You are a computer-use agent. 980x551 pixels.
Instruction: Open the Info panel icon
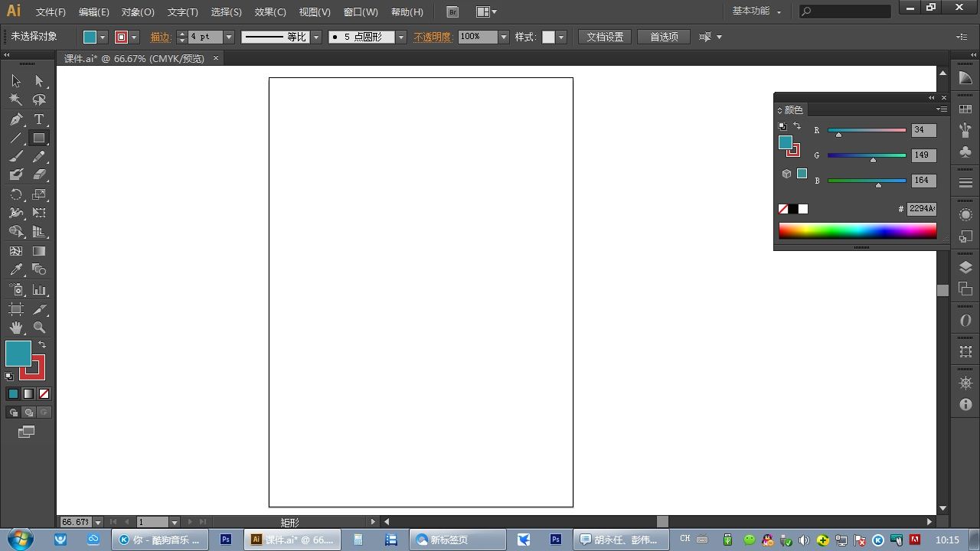coord(965,405)
